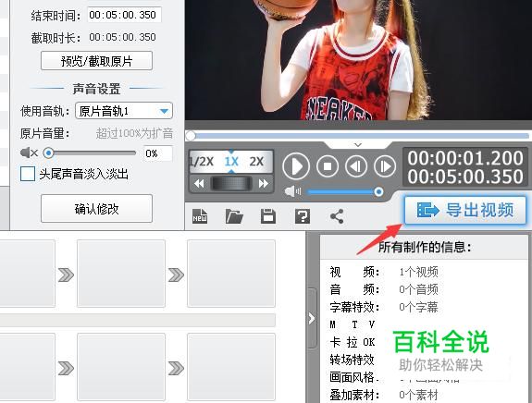Click the 00:05:00.350 total time display
The image size is (532, 403).
[x=465, y=177]
